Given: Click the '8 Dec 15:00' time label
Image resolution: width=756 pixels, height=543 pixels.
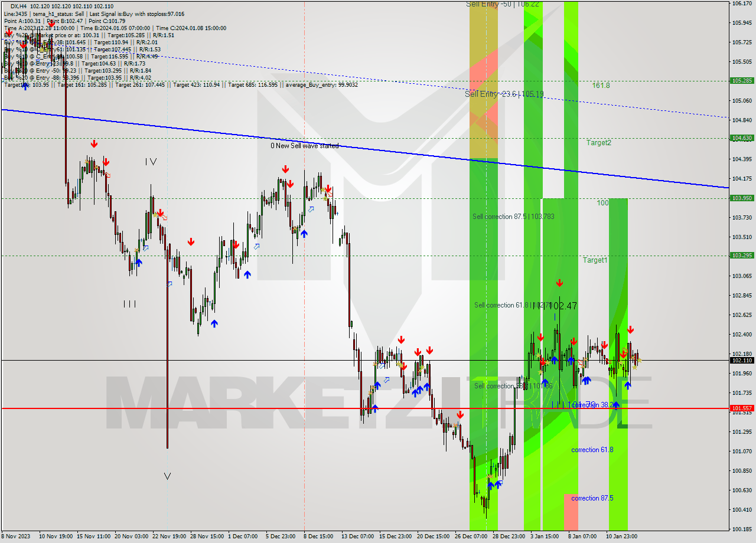Looking at the screenshot, I should coord(319,537).
